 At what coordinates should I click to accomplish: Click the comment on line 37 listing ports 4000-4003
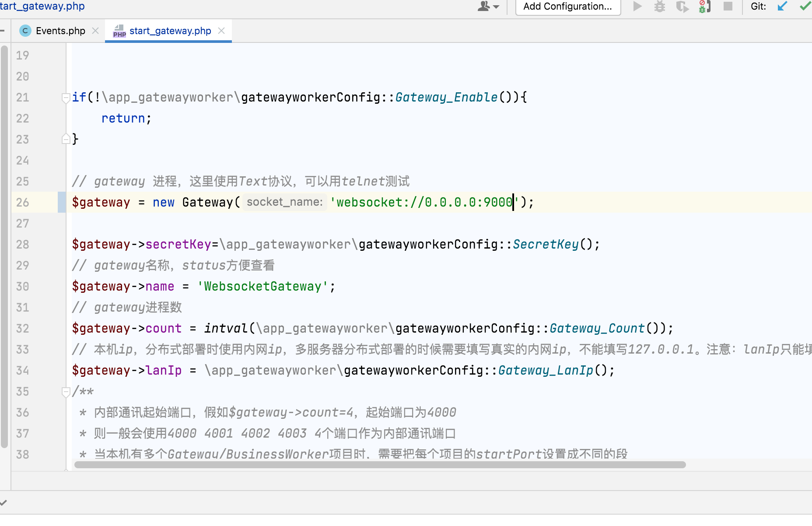tap(267, 433)
